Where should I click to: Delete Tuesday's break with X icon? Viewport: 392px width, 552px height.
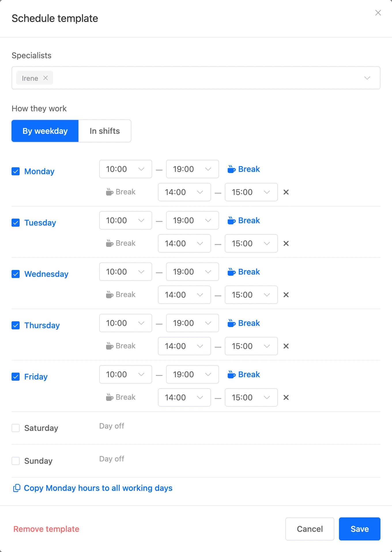pos(286,243)
